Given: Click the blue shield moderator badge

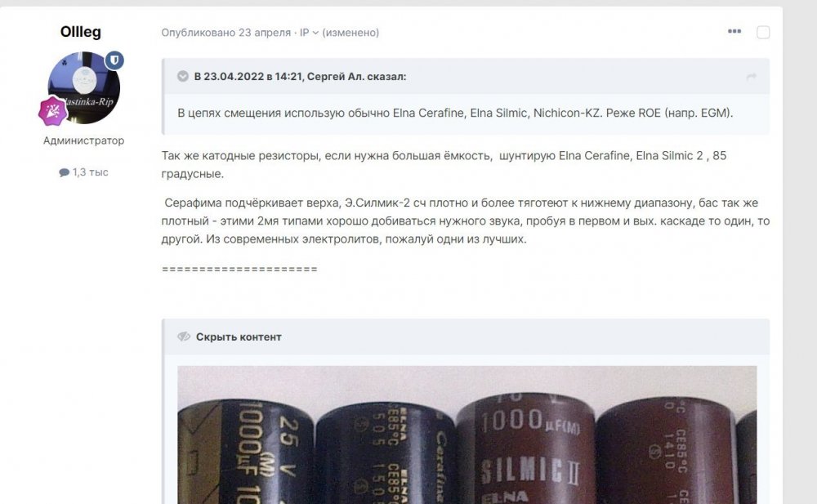Looking at the screenshot, I should tap(114, 60).
